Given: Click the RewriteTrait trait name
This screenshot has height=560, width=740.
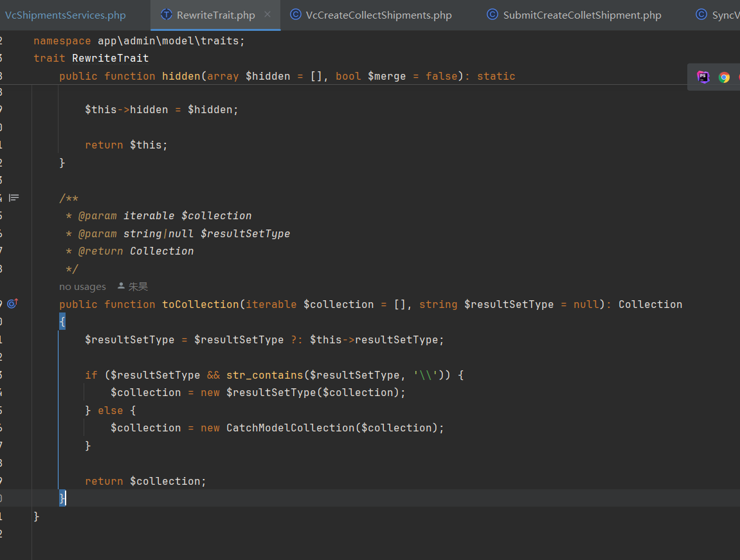Looking at the screenshot, I should coord(111,58).
